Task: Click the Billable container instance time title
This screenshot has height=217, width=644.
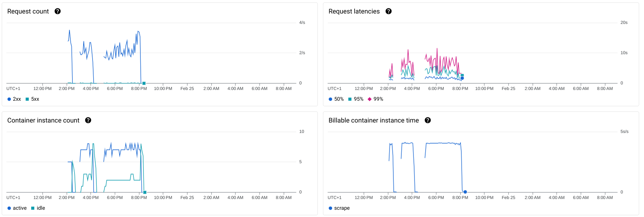Action: click(374, 120)
